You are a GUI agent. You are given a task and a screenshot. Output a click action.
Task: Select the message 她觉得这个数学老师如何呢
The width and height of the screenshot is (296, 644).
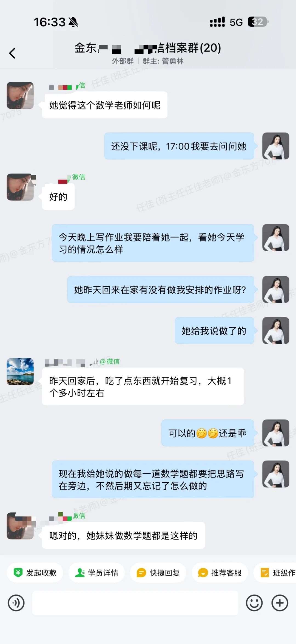(x=104, y=105)
